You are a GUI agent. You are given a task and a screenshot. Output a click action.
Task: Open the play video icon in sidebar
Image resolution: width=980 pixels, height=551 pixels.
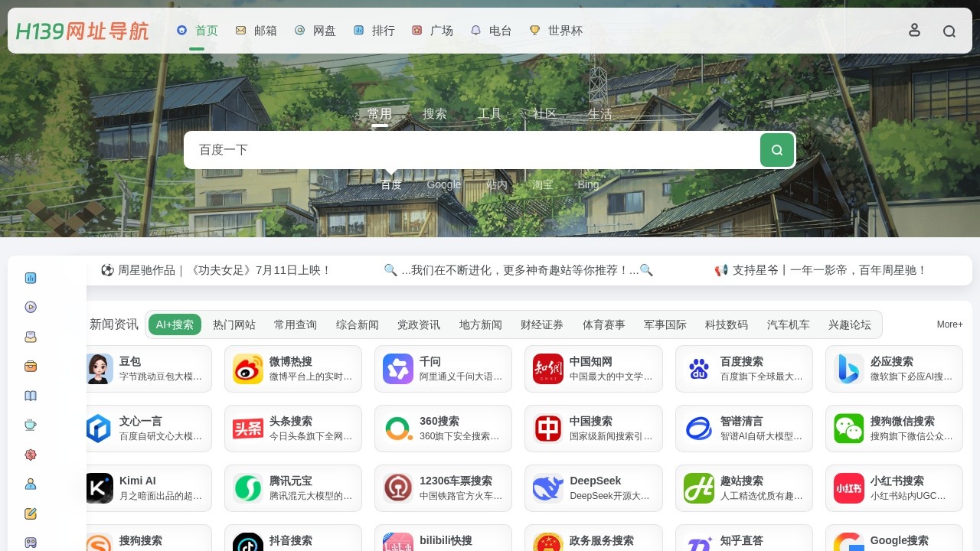tap(31, 307)
